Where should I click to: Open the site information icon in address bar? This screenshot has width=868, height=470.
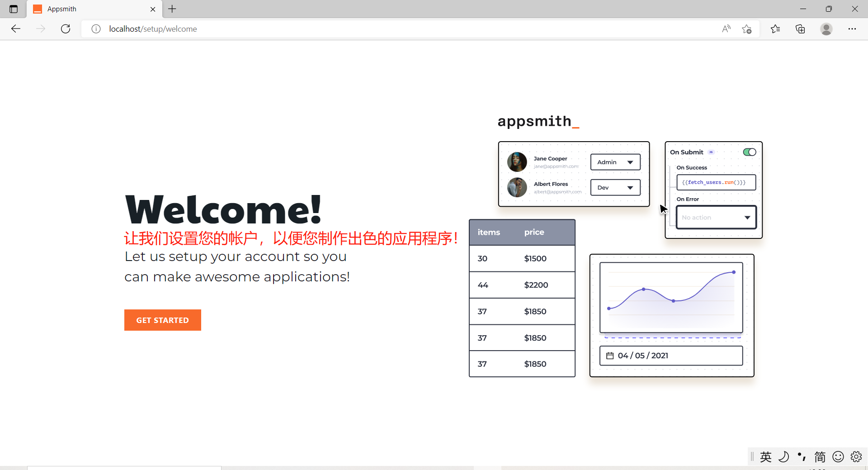(96, 29)
